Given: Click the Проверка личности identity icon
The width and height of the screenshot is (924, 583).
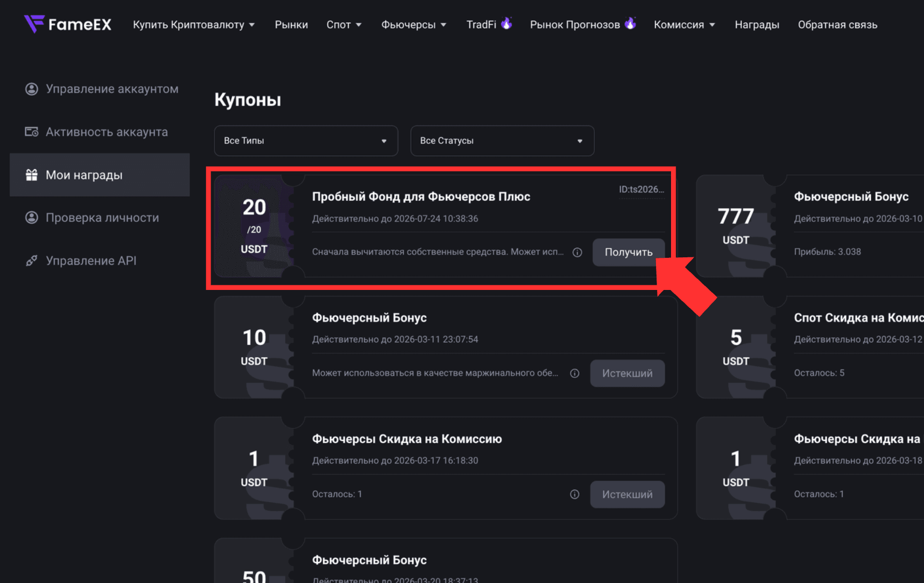Looking at the screenshot, I should pos(32,217).
